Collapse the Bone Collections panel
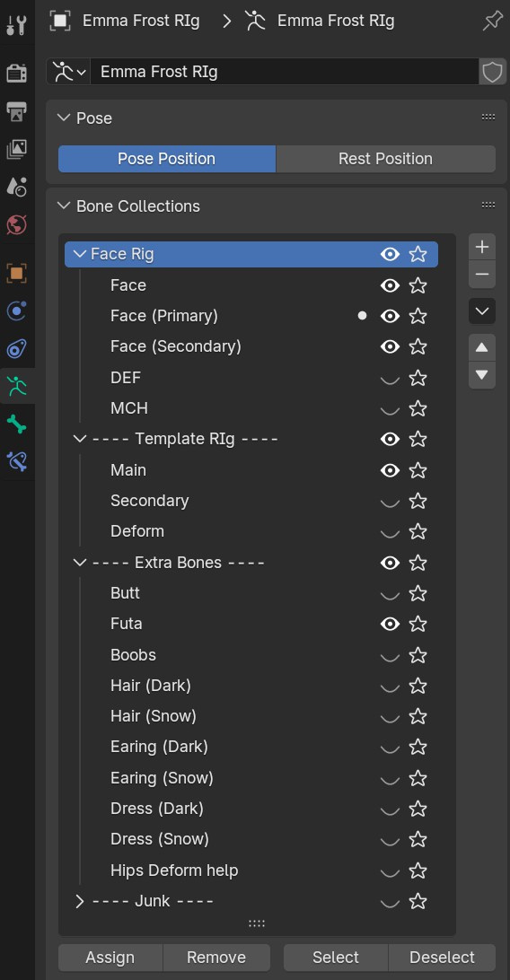The image size is (510, 980). 64,206
